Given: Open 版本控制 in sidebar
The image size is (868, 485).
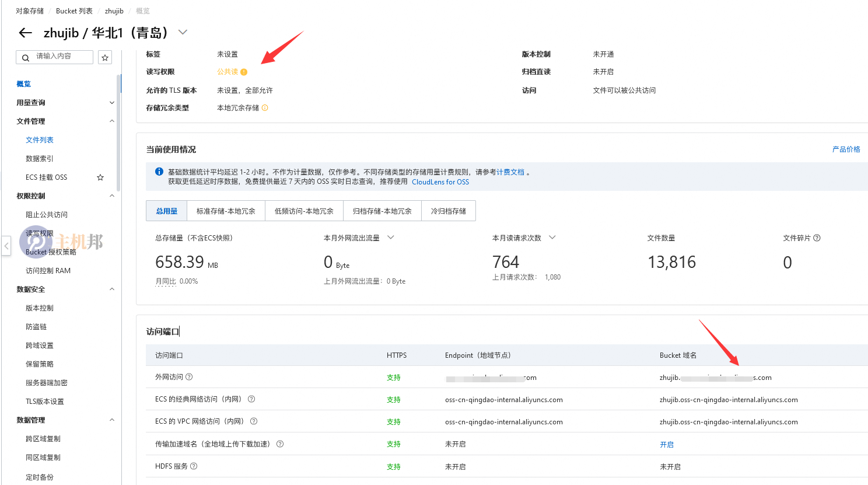Looking at the screenshot, I should click(40, 308).
